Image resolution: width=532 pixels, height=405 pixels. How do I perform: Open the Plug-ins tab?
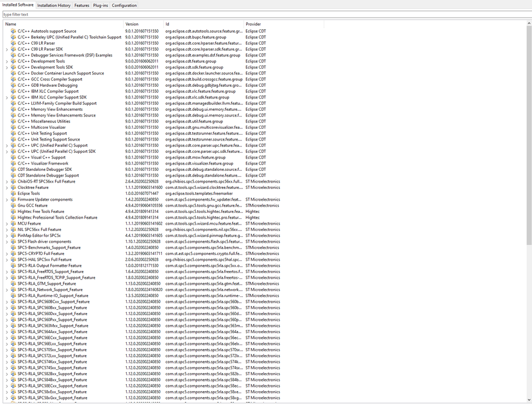[101, 5]
